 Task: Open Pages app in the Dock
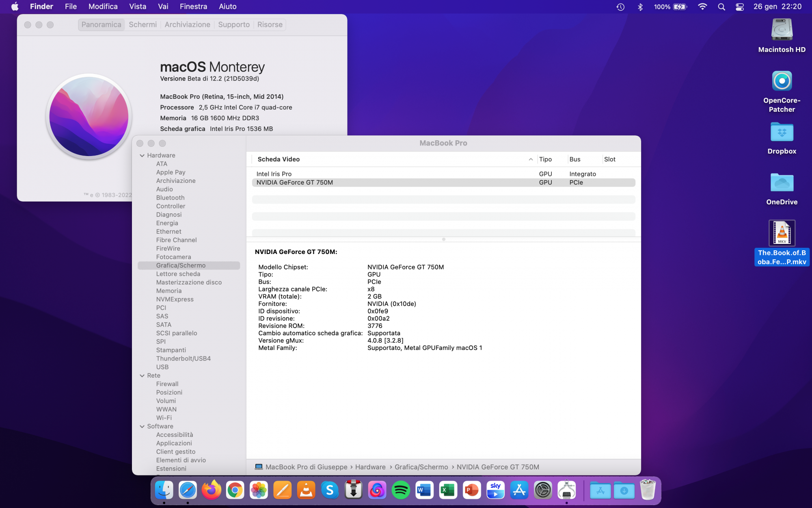[282, 490]
